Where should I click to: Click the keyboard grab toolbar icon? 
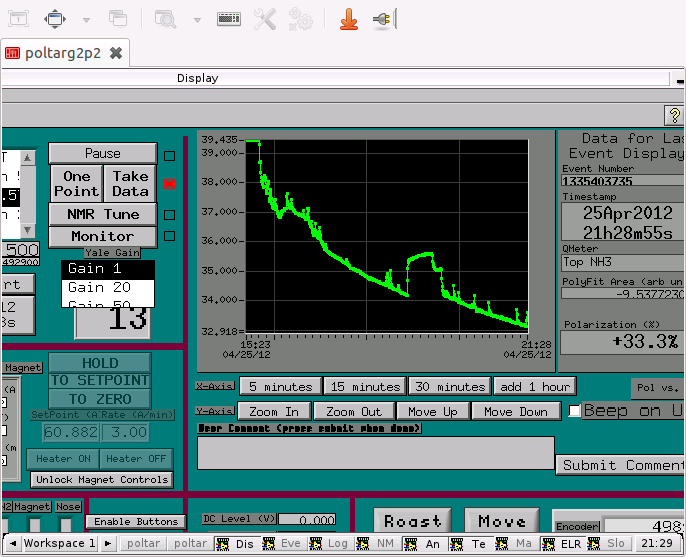pyautogui.click(x=229, y=19)
